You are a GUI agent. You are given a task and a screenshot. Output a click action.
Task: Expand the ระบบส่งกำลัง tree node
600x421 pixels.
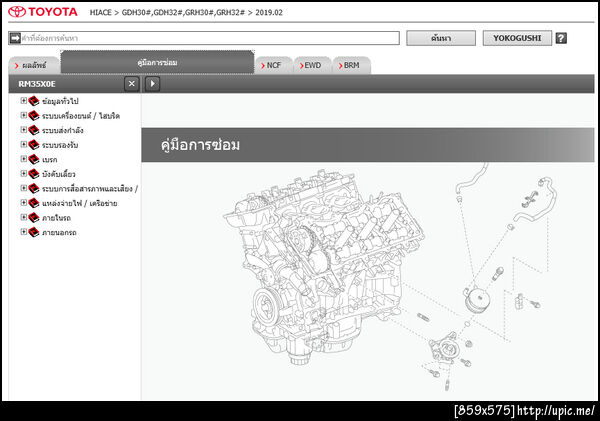point(23,129)
